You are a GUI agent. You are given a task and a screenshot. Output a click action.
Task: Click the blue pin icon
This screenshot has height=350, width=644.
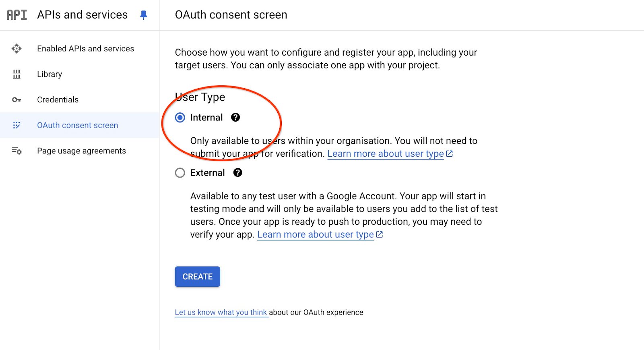[143, 15]
